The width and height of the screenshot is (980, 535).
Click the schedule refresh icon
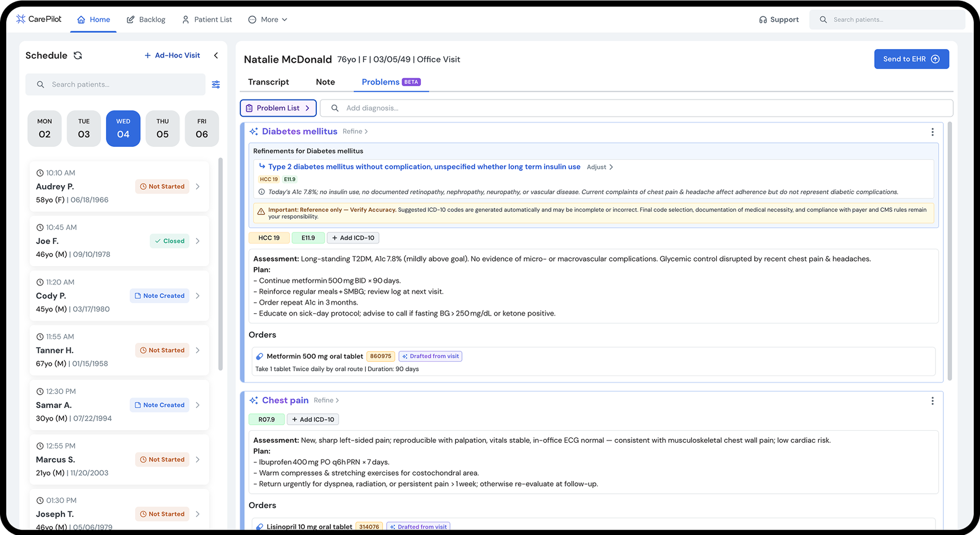click(x=78, y=56)
